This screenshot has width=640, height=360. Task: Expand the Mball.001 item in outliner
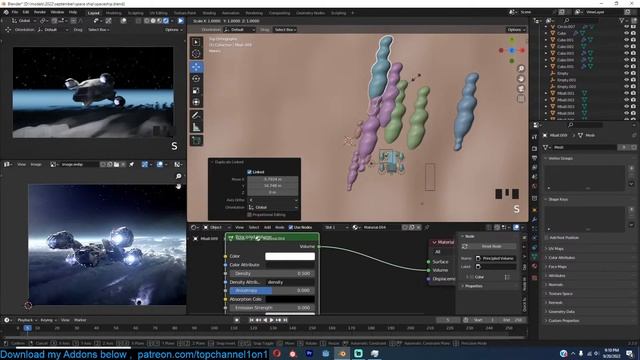pos(546,93)
